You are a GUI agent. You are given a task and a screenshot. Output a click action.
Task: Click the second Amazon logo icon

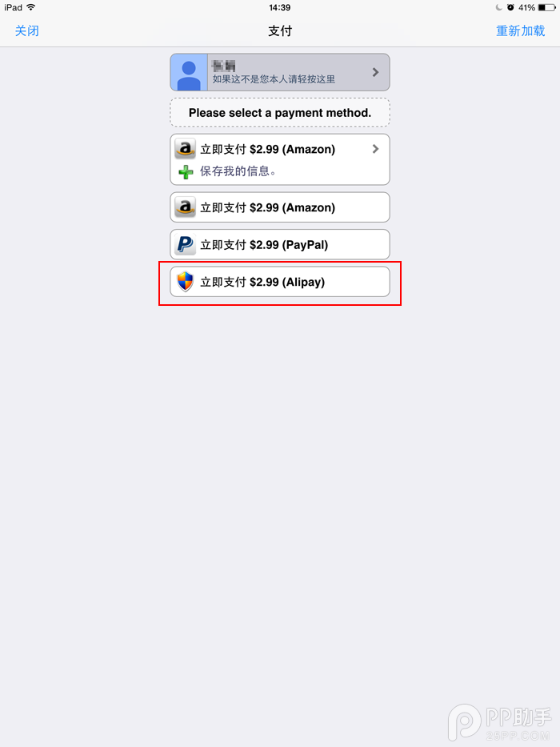[x=186, y=207]
